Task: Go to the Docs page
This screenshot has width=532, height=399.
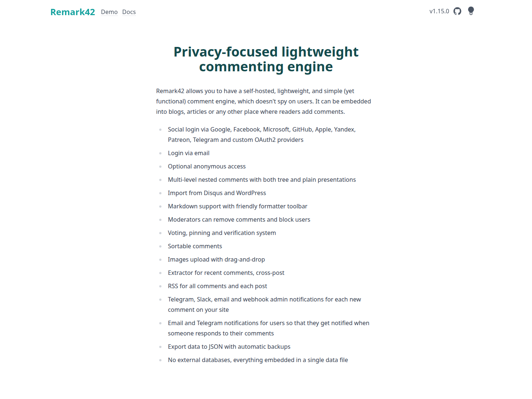Action: click(x=129, y=12)
